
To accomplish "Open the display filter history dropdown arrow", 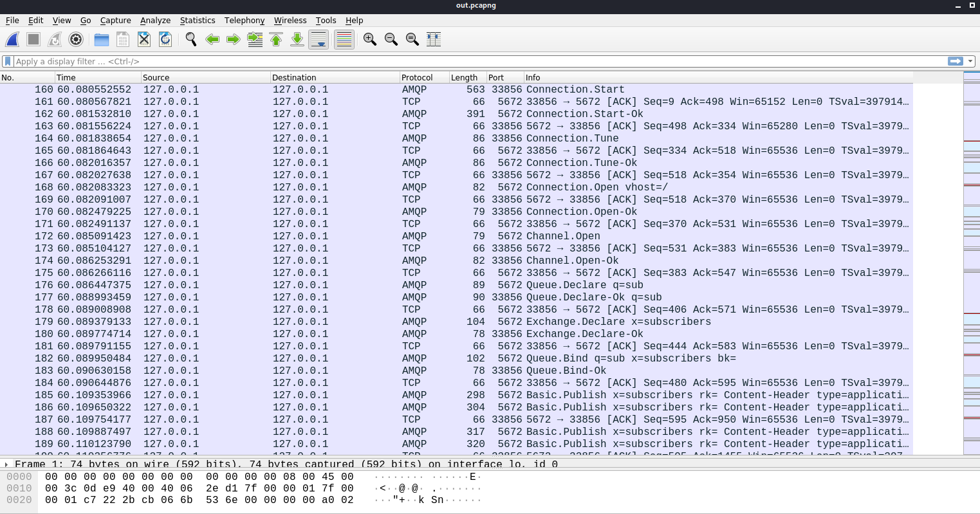I will [x=970, y=61].
